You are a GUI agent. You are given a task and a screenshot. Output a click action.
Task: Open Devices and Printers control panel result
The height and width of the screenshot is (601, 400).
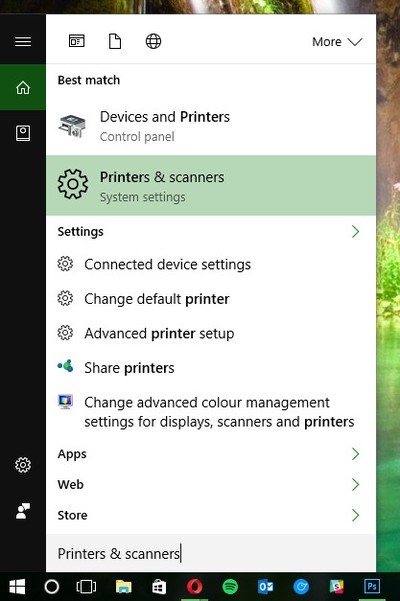coord(211,126)
